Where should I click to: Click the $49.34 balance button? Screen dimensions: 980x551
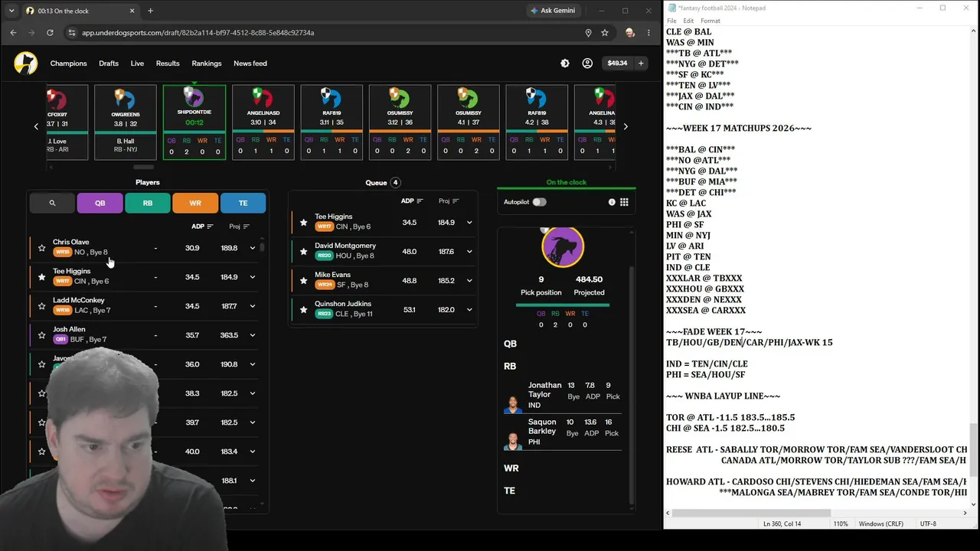pos(617,64)
